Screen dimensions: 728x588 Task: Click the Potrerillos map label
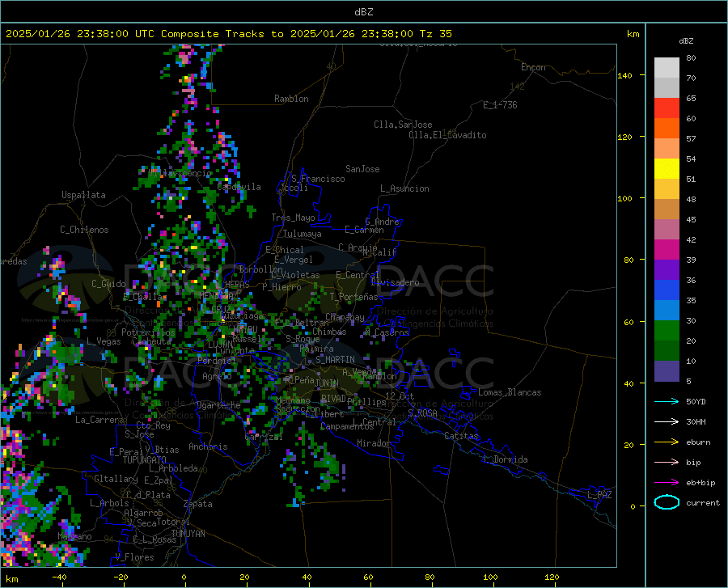pyautogui.click(x=148, y=332)
